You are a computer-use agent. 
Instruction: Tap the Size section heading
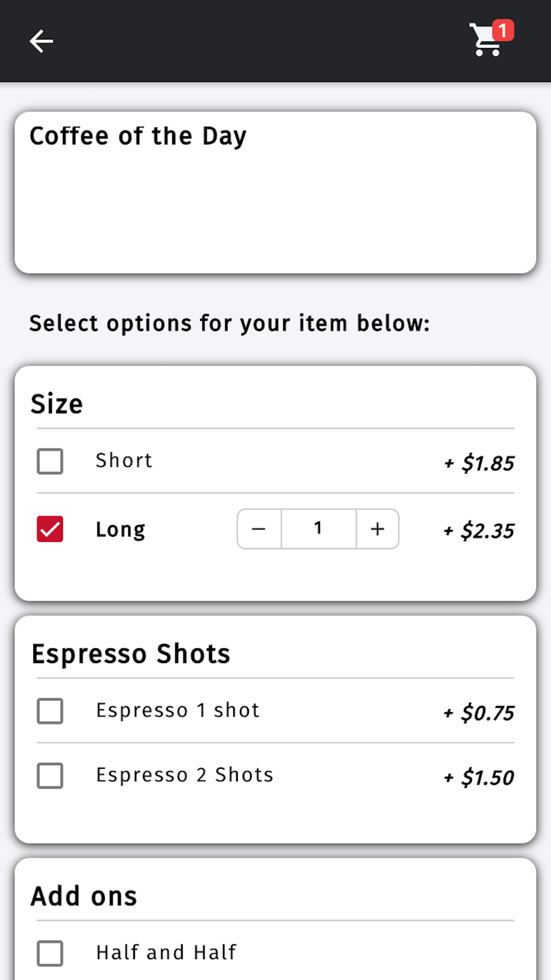[57, 403]
